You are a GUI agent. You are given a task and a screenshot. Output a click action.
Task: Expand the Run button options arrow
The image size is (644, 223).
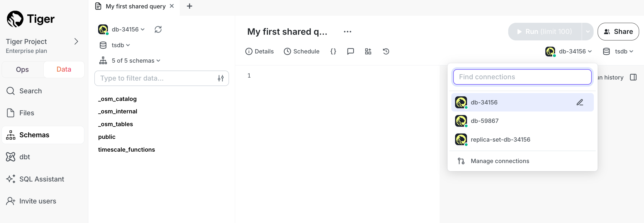tap(588, 31)
